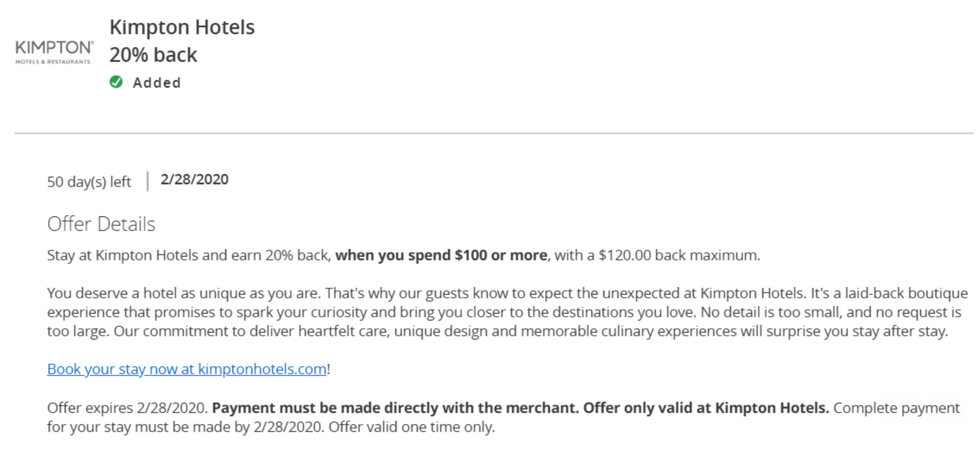Click the bold spend $100 or more text

click(441, 256)
